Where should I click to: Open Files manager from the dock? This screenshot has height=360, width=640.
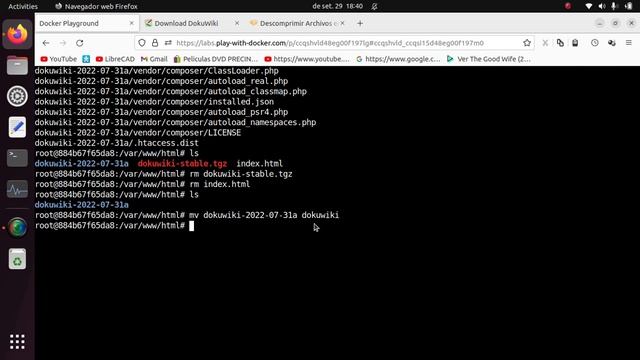click(17, 65)
